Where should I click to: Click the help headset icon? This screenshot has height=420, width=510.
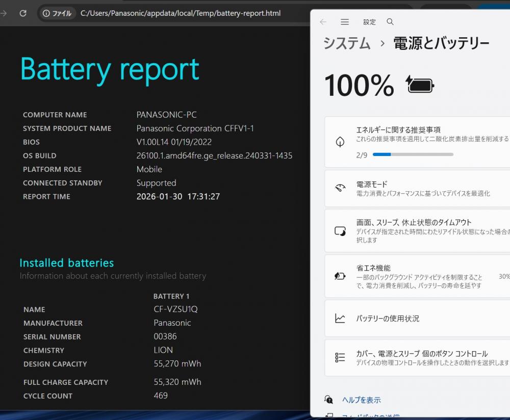tap(328, 400)
